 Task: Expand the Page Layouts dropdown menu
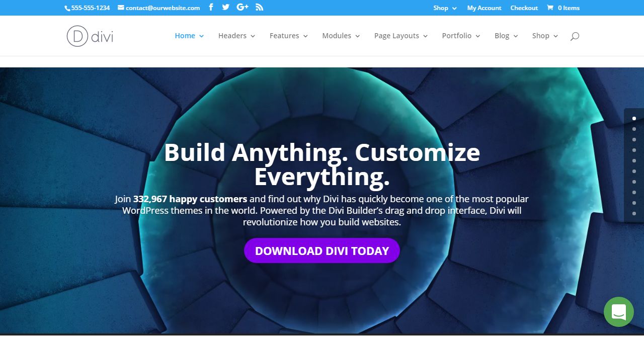click(400, 36)
